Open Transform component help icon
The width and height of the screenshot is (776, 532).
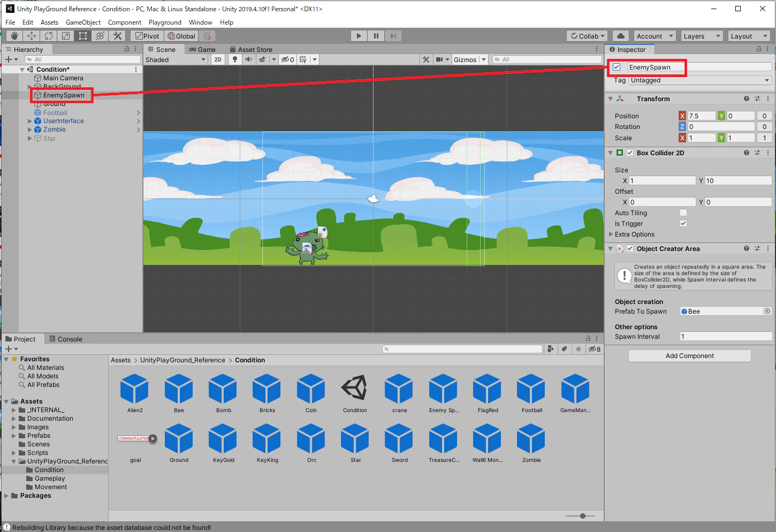(747, 98)
